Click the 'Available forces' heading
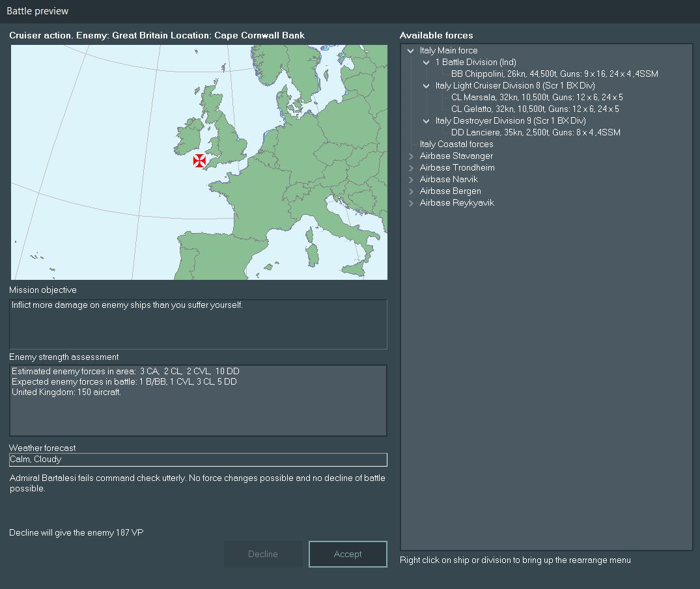Image resolution: width=700 pixels, height=589 pixels. pyautogui.click(x=436, y=35)
